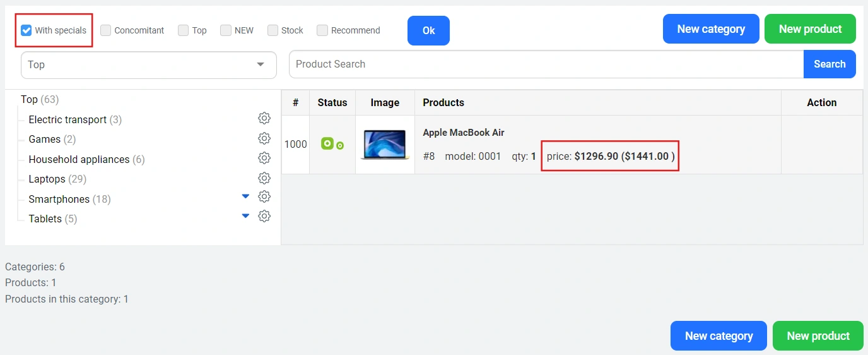Enable the Concomitant filter checkbox
Image resolution: width=868 pixels, height=355 pixels.
click(x=106, y=30)
